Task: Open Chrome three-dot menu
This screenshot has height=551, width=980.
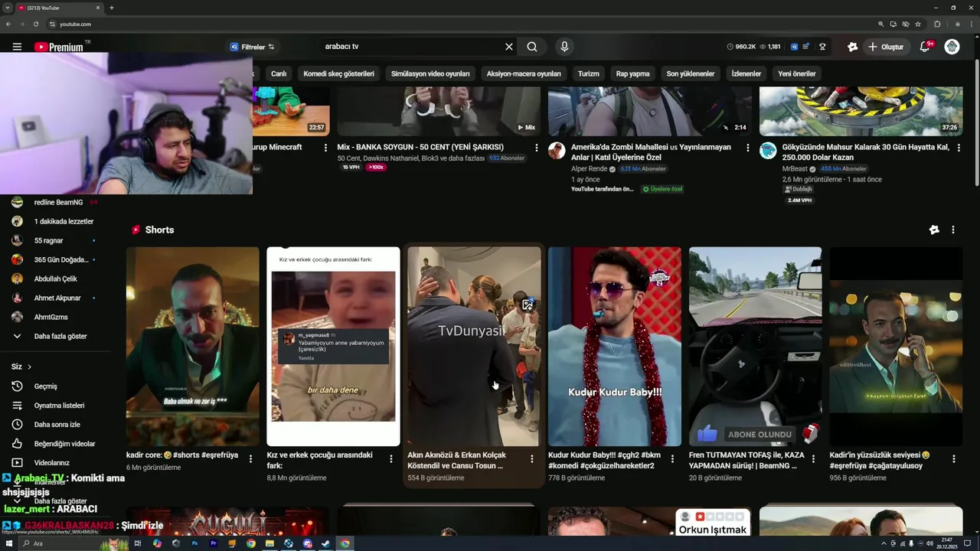Action: pos(972,24)
